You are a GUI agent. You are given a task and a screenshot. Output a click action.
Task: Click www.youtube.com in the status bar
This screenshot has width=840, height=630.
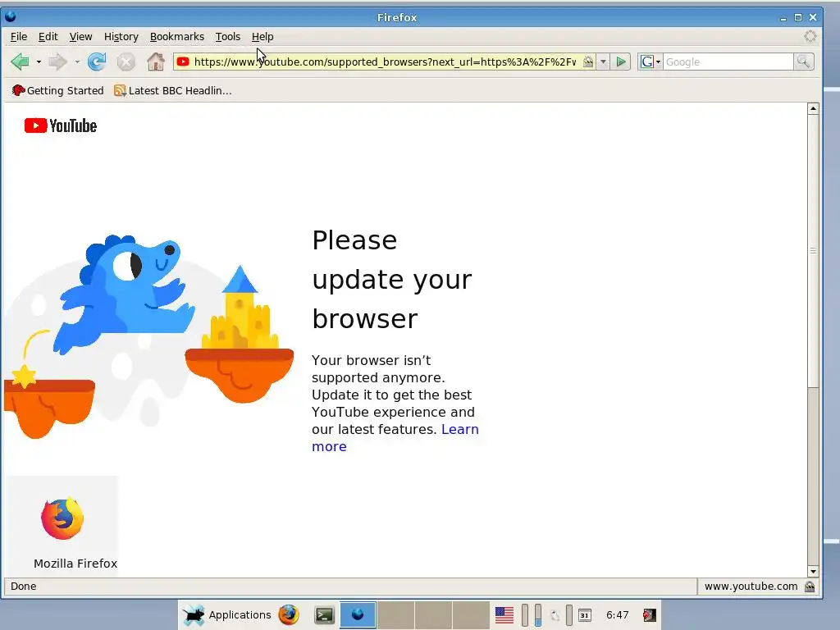click(x=751, y=587)
